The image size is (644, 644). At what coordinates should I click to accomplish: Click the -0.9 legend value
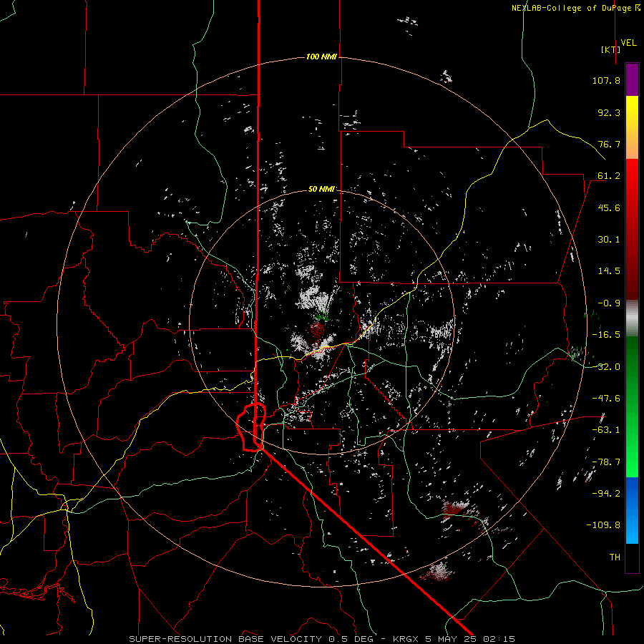click(x=609, y=303)
